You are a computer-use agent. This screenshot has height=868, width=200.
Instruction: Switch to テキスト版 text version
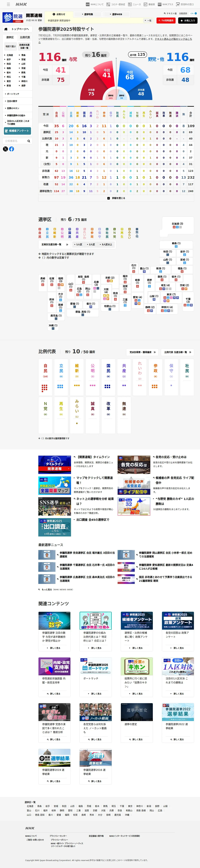(x=170, y=14)
